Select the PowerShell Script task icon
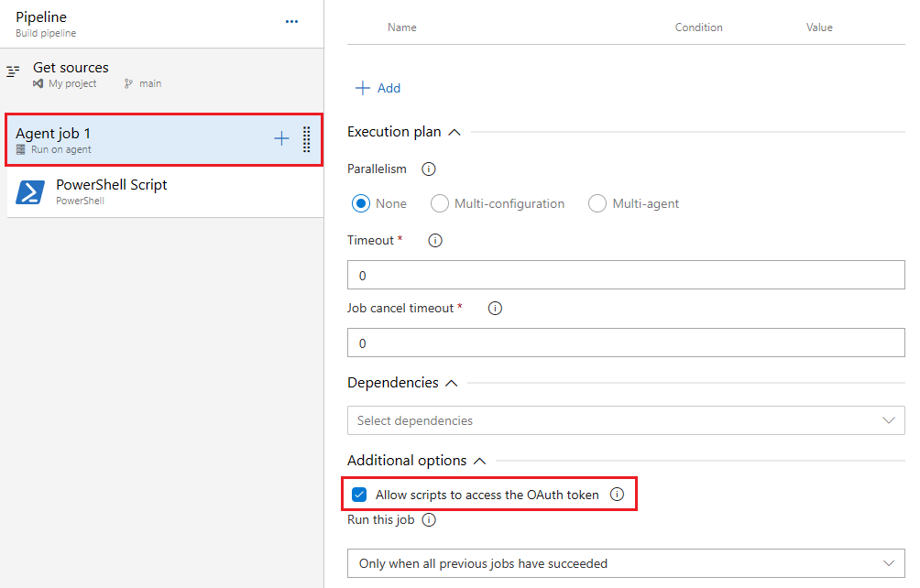The image size is (920, 588). 28,191
